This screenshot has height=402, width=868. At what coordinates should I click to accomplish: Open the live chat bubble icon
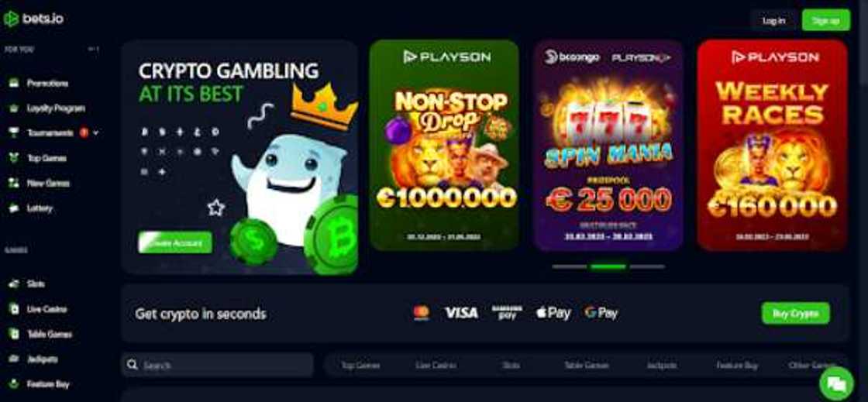click(x=836, y=383)
